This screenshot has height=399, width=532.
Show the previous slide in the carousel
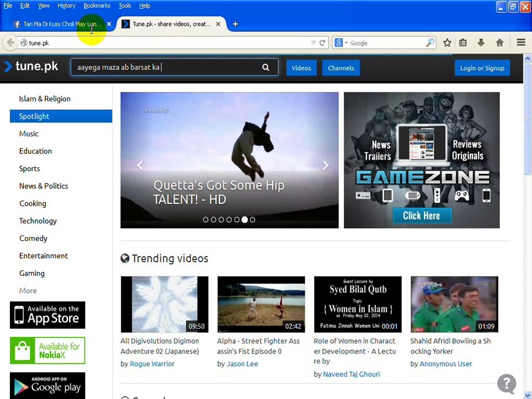(140, 165)
